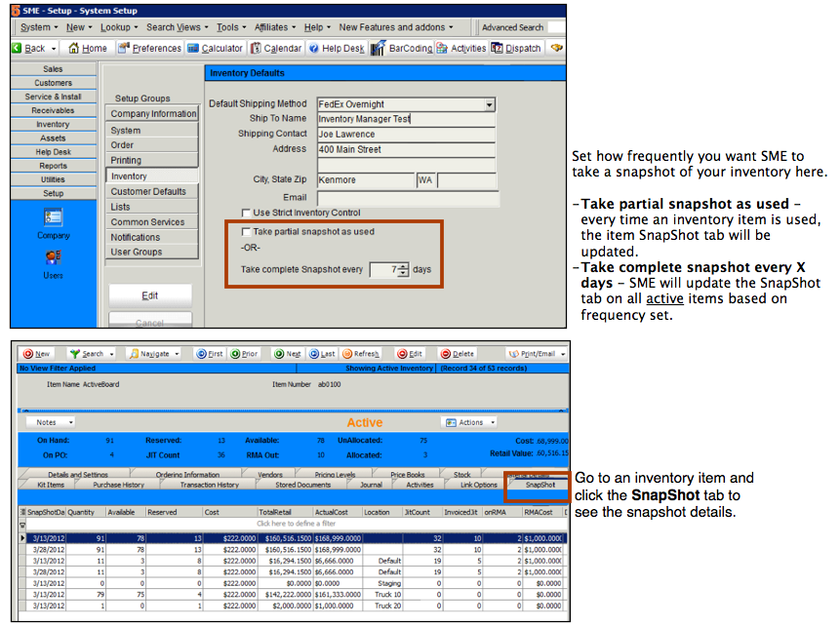Open the Search Views menu
This screenshot has width=840, height=627.
click(x=178, y=27)
